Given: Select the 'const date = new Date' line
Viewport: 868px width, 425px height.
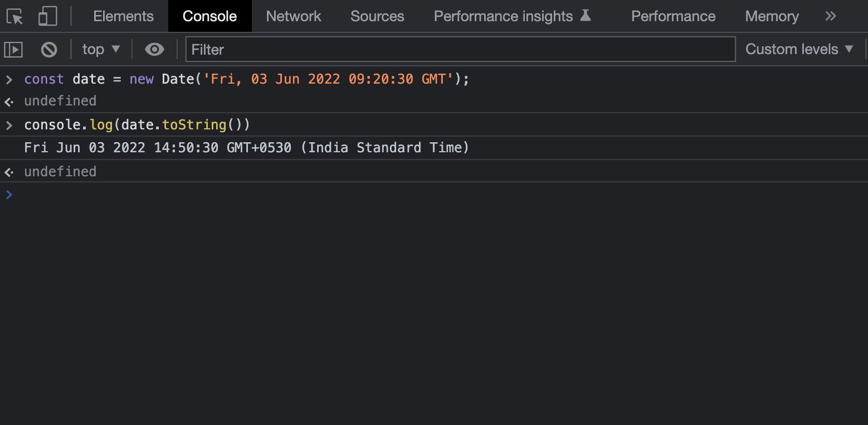Looking at the screenshot, I should [x=247, y=79].
